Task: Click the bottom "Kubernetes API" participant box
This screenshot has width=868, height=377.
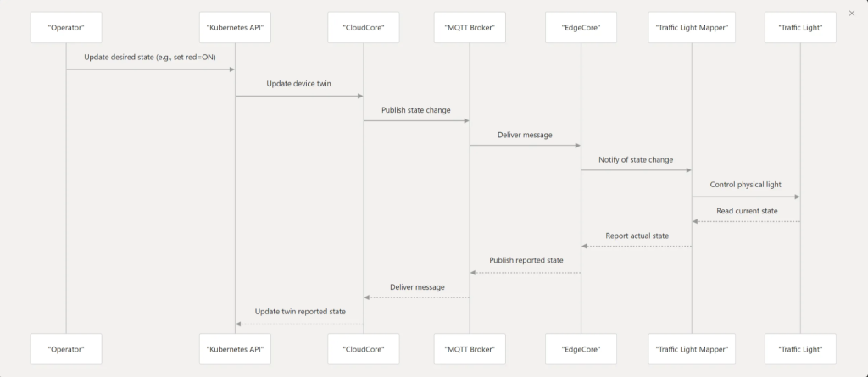Action: tap(235, 348)
